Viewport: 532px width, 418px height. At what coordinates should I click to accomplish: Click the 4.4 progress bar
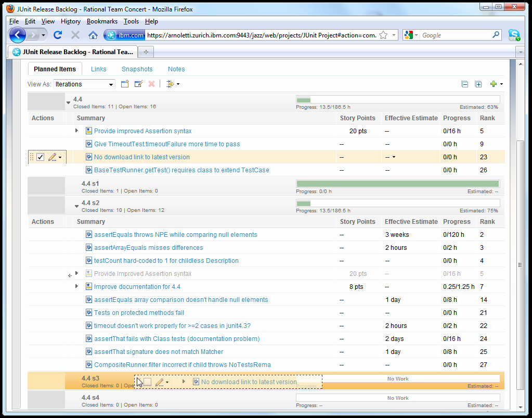pyautogui.click(x=398, y=100)
